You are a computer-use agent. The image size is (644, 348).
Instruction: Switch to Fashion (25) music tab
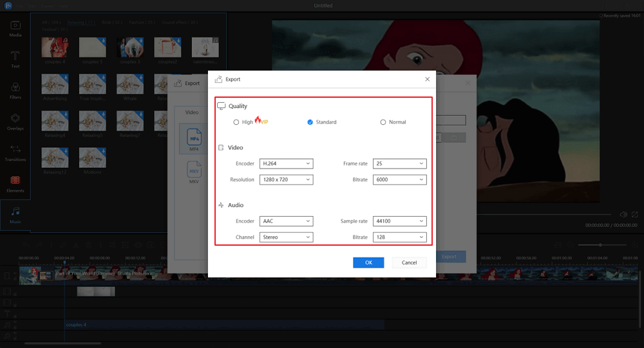coord(142,23)
